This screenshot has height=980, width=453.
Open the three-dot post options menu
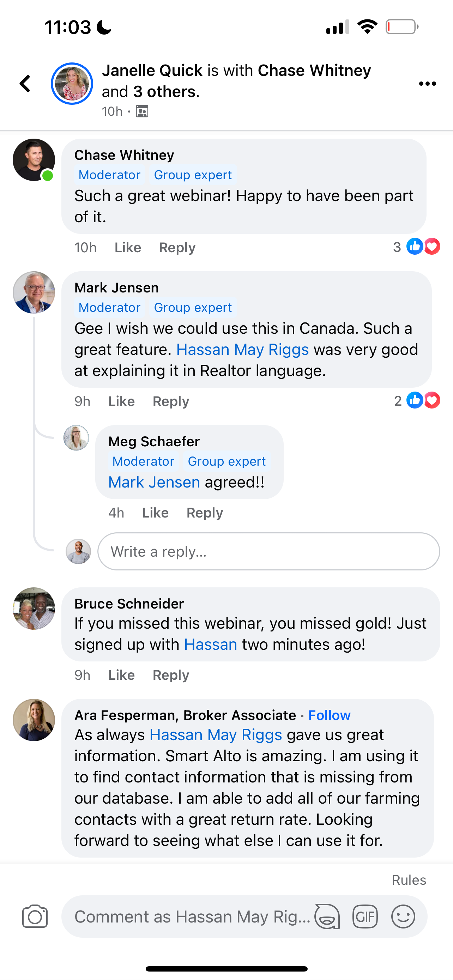(427, 84)
